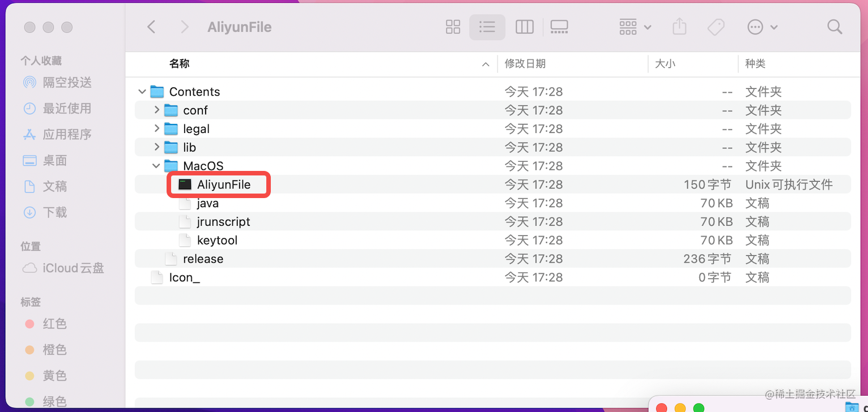Go forward with the right chevron button
The height and width of the screenshot is (412, 868).
[x=184, y=27]
